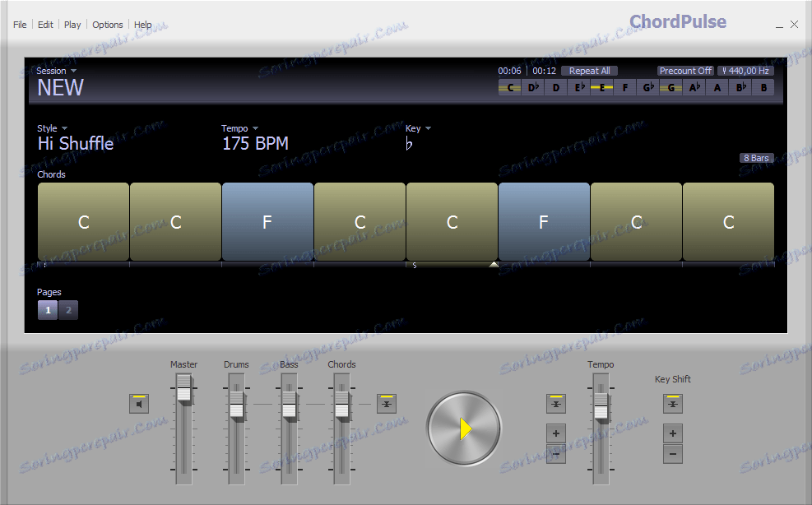
Task: Open the Play menu
Action: point(72,24)
